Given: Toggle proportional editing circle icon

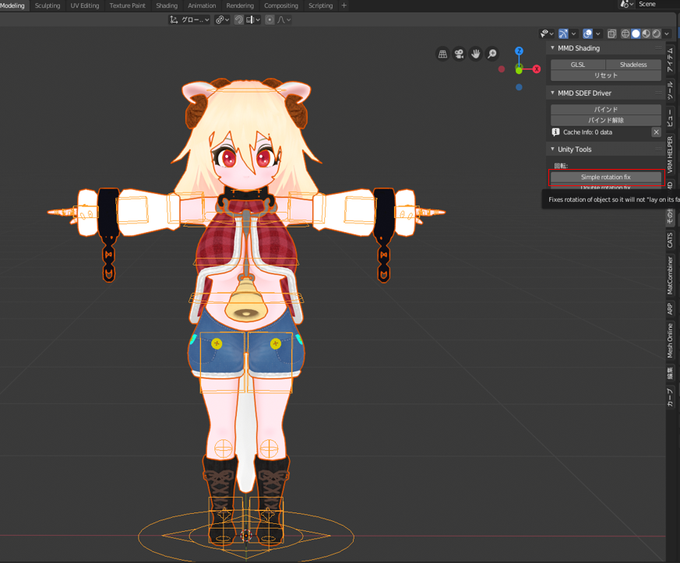Looking at the screenshot, I should click(270, 20).
